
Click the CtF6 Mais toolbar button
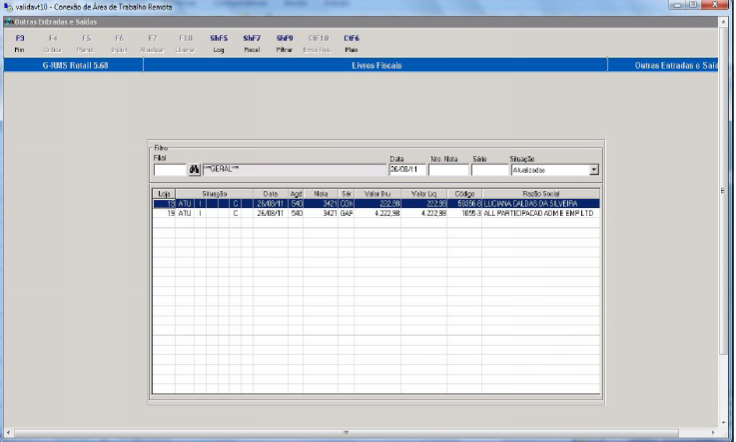pyautogui.click(x=351, y=44)
